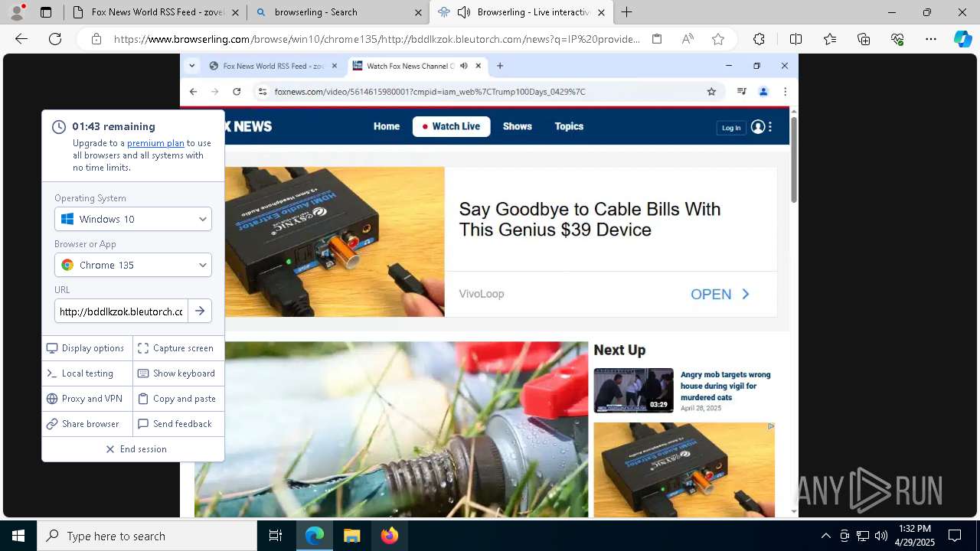
Task: Activate Read aloud in Edge
Action: coord(688,39)
